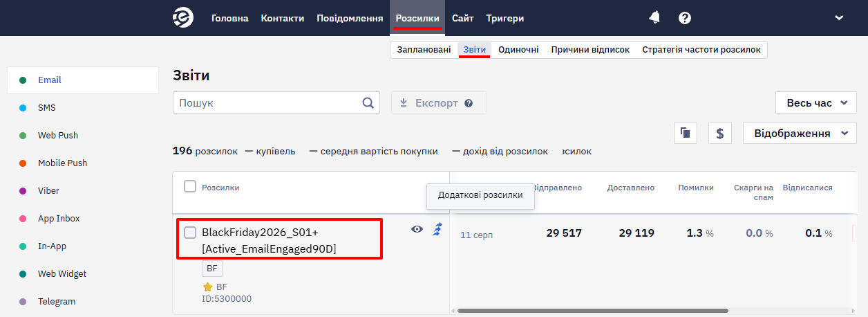Click the Export help question icon
This screenshot has height=317, width=868.
(x=469, y=103)
